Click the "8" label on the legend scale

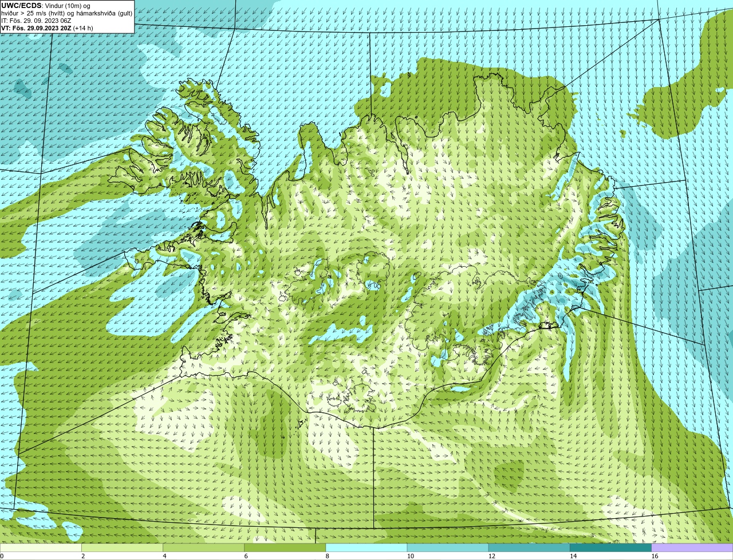point(327,556)
